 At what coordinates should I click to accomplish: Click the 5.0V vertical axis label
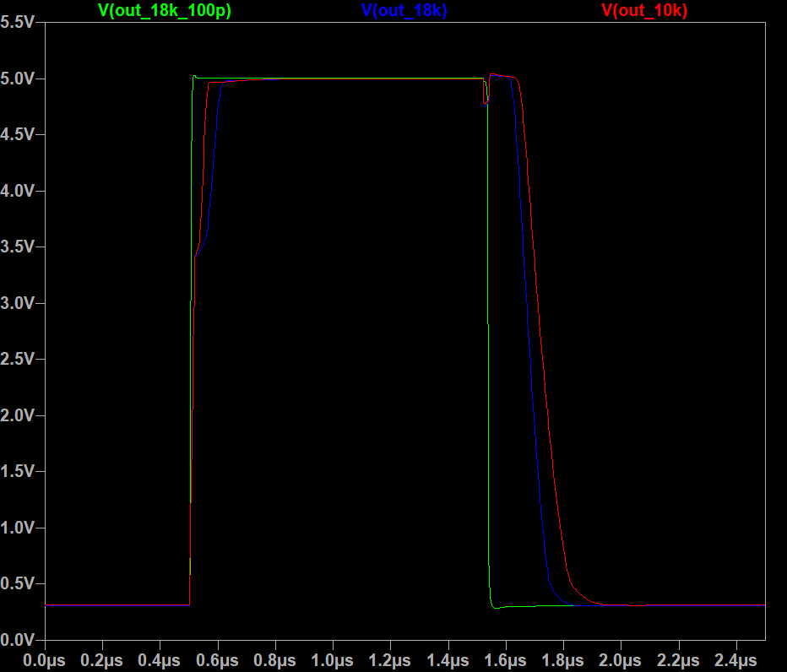[18, 79]
